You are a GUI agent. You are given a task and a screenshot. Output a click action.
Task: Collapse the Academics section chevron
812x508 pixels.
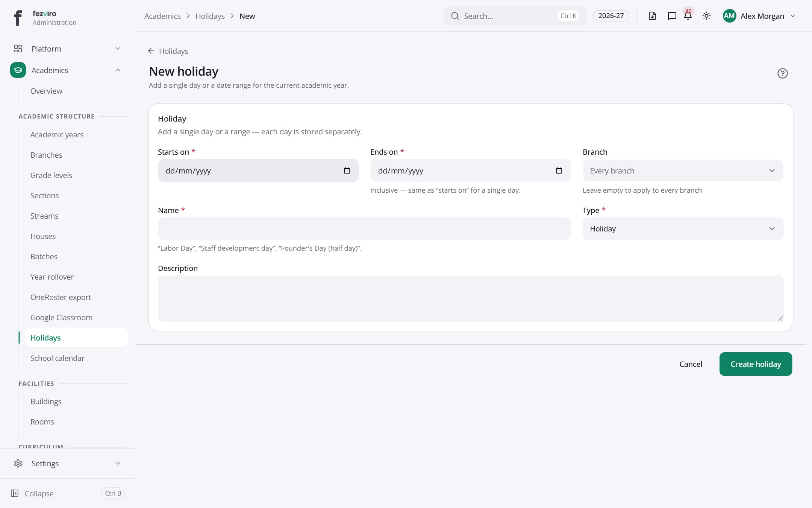pos(118,70)
